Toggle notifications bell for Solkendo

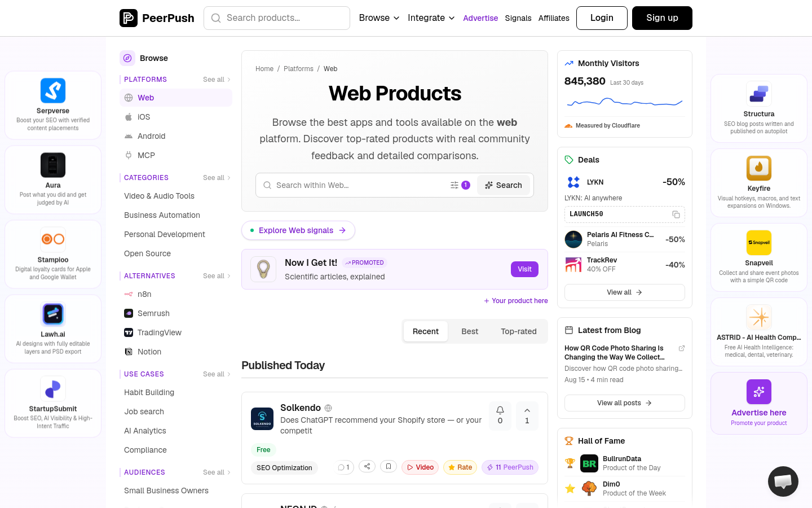click(500, 415)
